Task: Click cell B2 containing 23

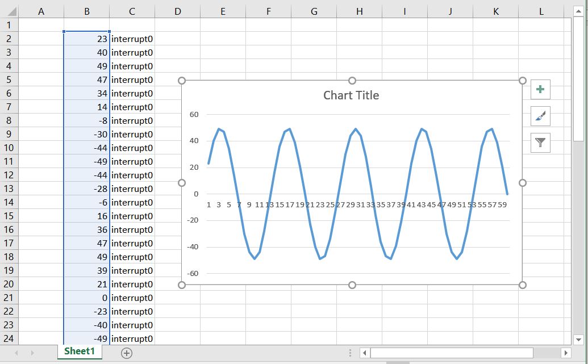Action: pos(86,39)
